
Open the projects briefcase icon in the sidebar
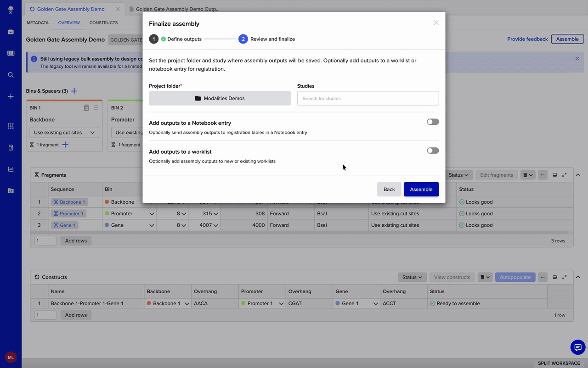click(10, 31)
